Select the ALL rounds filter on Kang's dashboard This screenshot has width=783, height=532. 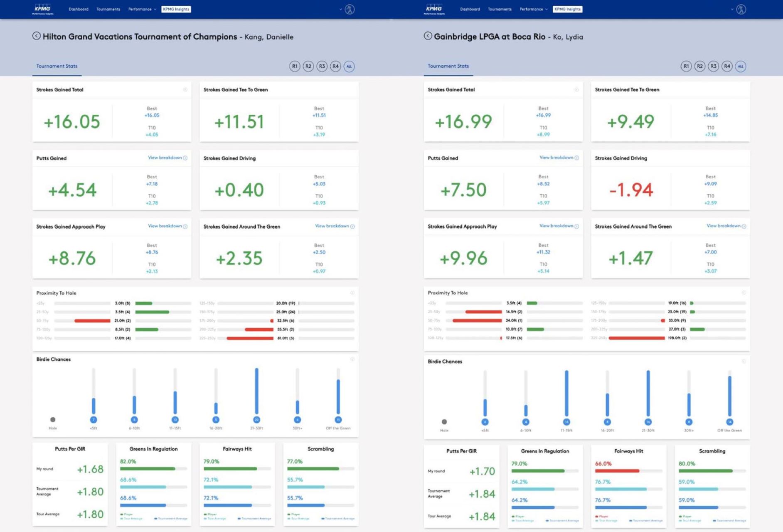click(x=349, y=66)
